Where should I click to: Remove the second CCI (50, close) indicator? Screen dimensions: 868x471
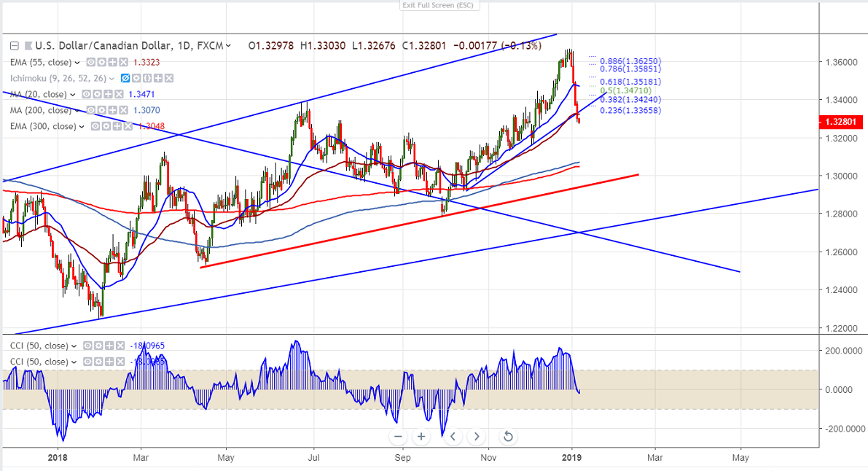point(120,362)
